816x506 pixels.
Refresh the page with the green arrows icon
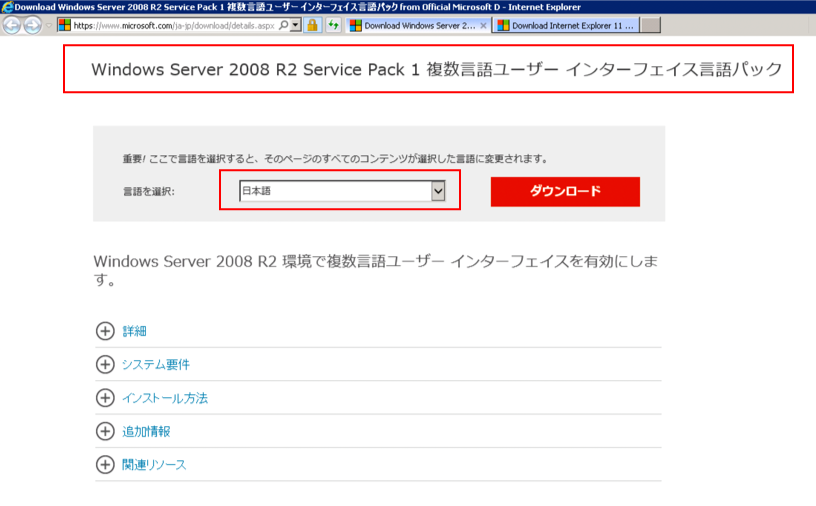tap(333, 25)
